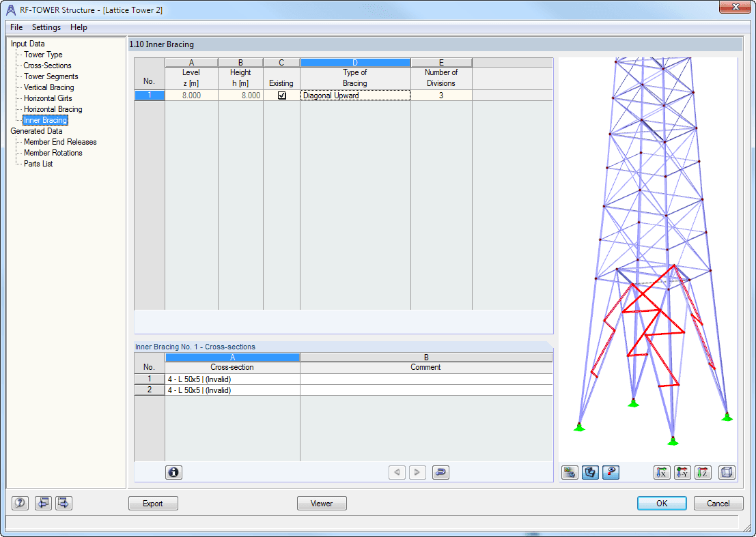756x537 pixels.
Task: Click the Export button
Action: click(x=153, y=504)
